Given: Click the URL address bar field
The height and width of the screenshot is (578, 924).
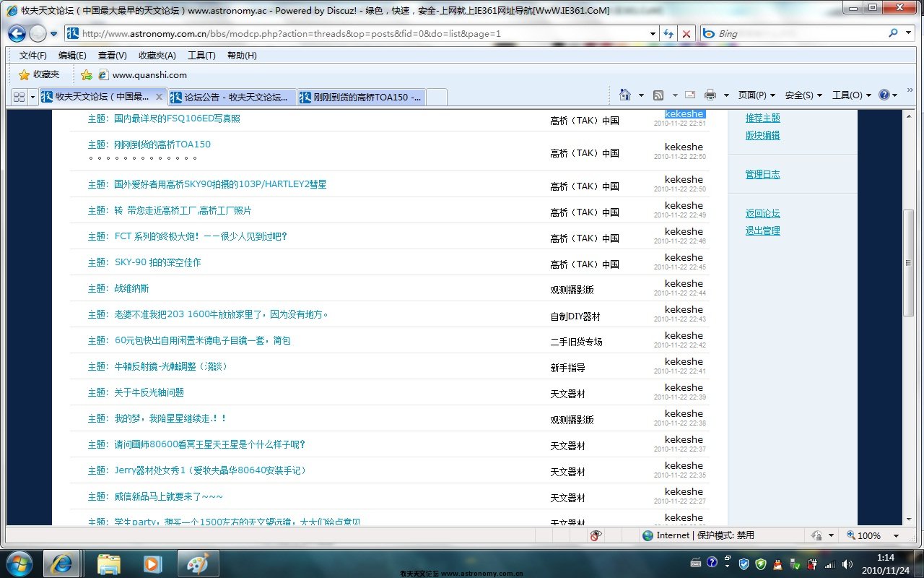Looking at the screenshot, I should (x=361, y=34).
